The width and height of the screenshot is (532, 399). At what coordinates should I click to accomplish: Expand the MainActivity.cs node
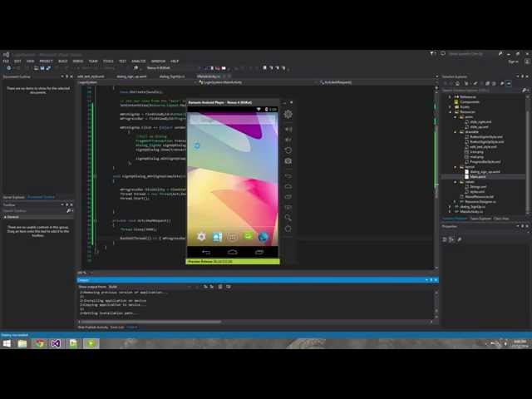click(451, 212)
